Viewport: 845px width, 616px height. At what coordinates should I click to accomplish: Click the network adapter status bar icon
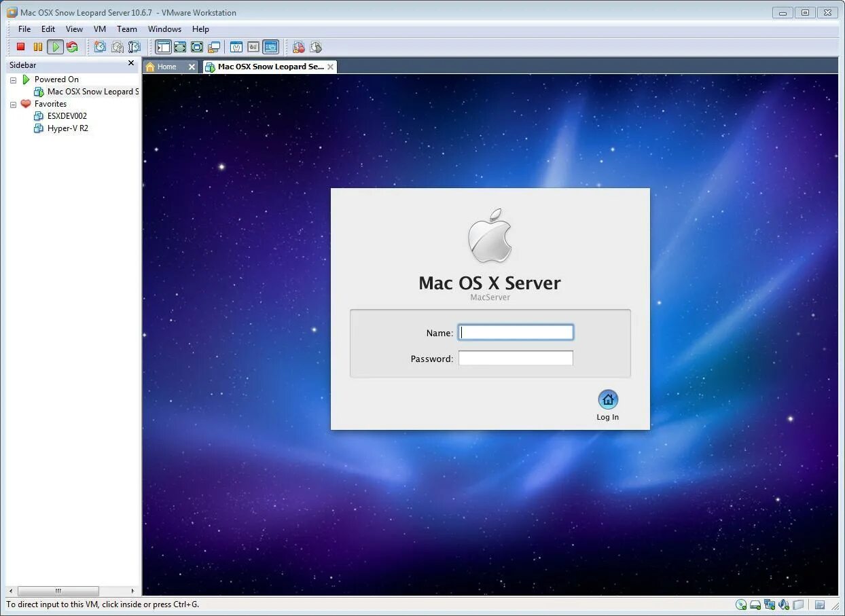[770, 604]
